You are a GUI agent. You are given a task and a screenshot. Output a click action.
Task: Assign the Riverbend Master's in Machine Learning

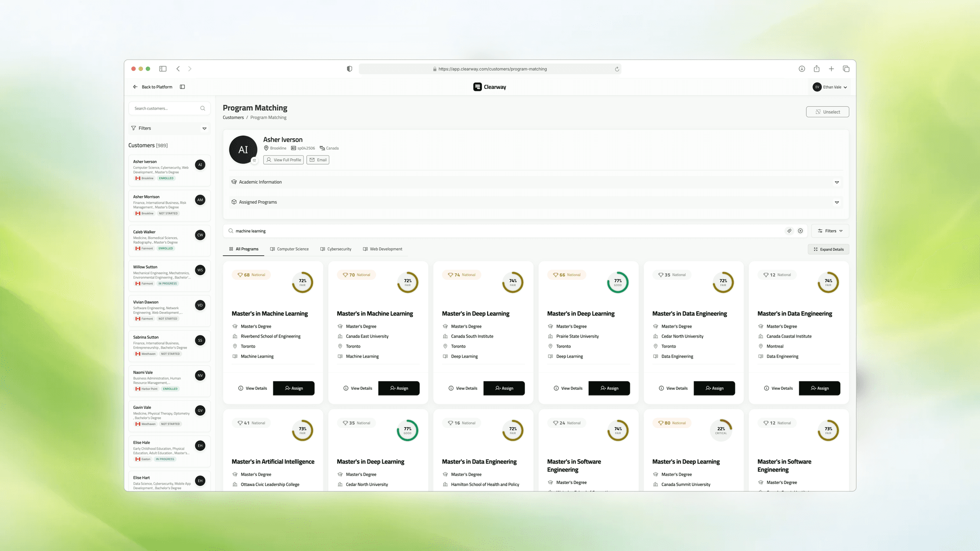pyautogui.click(x=293, y=388)
